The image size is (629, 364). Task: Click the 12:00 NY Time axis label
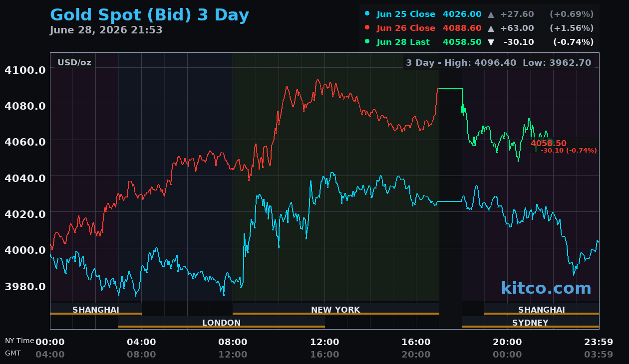tap(324, 342)
